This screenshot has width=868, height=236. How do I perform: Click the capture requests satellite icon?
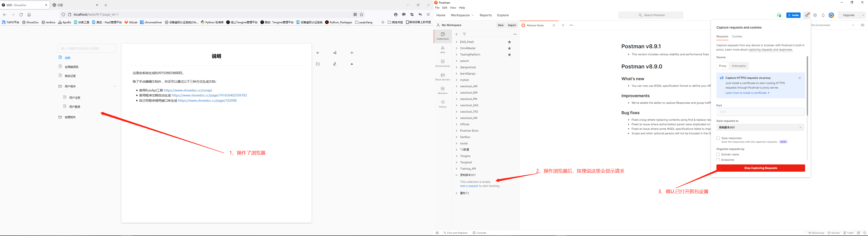coord(807,15)
